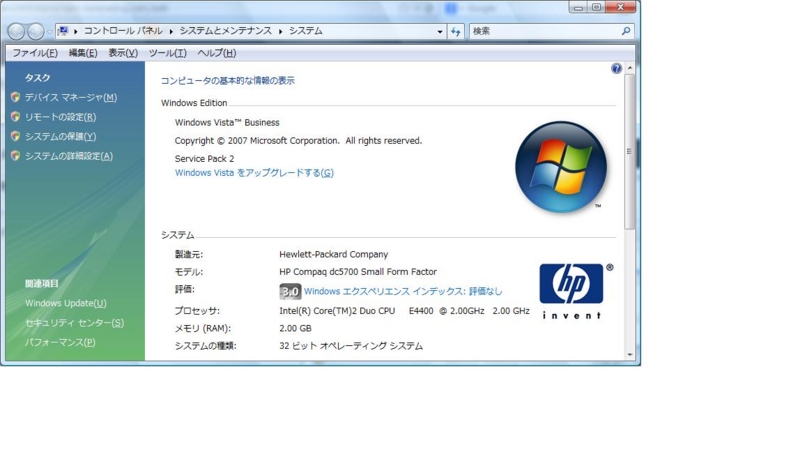This screenshot has height=459, width=800.
Task: Click Windows Vista をアップグレードする(G) link
Action: (x=254, y=173)
